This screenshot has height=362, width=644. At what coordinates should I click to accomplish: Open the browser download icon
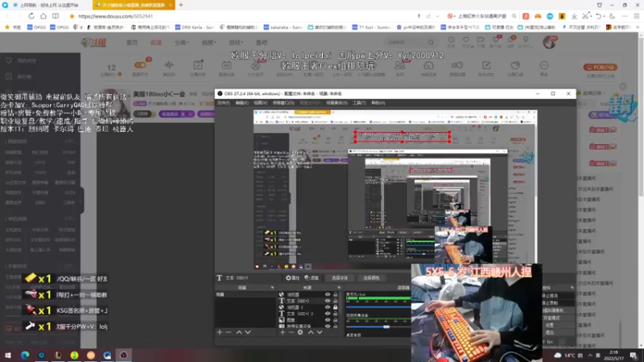coord(574,16)
